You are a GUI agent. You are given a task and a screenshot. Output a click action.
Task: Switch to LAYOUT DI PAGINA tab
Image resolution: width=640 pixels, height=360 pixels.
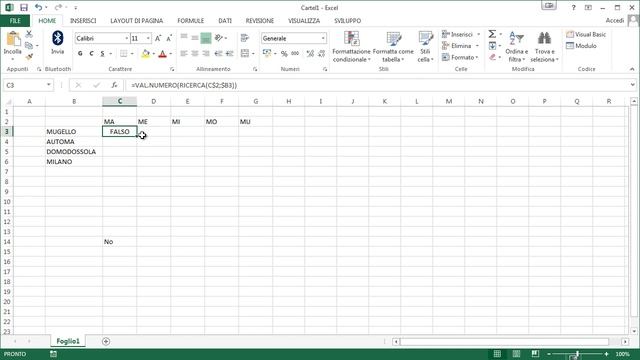pyautogui.click(x=136, y=21)
